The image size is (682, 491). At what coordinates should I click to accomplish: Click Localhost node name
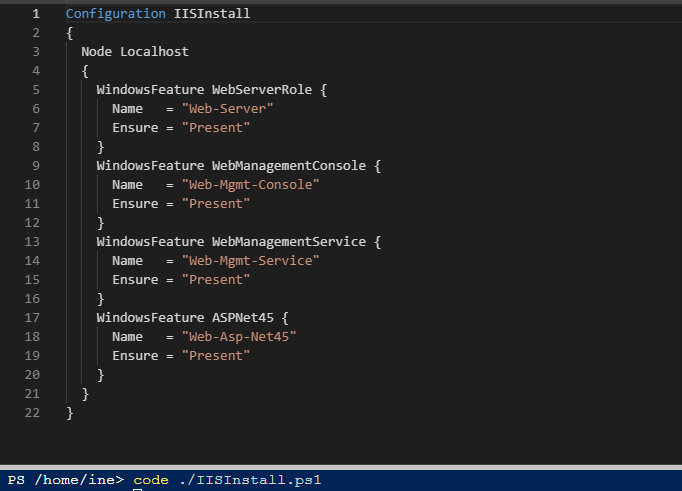pyautogui.click(x=154, y=52)
